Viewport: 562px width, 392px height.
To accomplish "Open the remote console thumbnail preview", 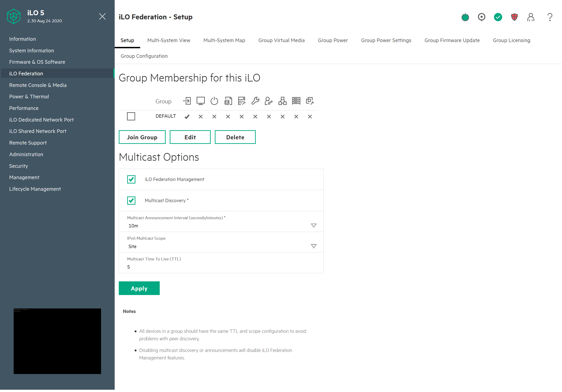I will 57,341.
